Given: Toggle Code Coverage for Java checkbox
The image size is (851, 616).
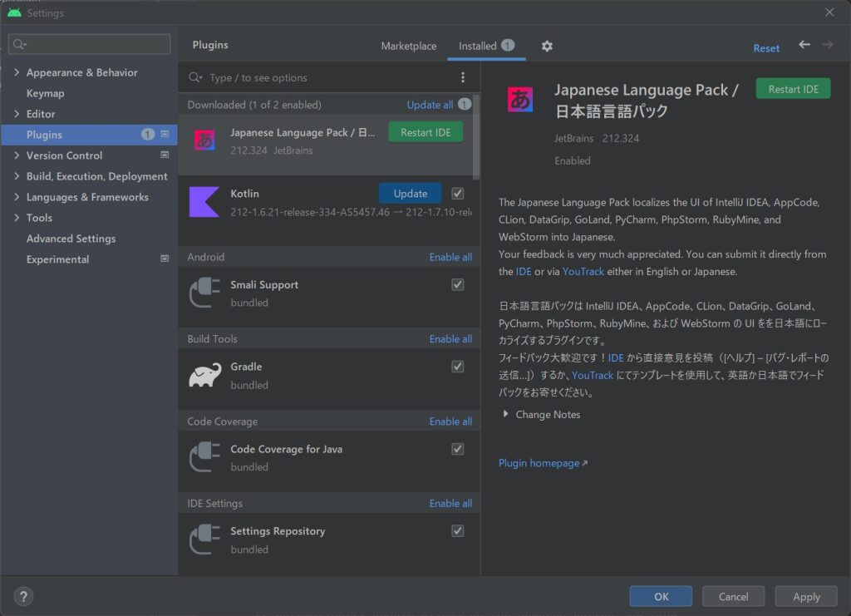Looking at the screenshot, I should click(x=458, y=449).
